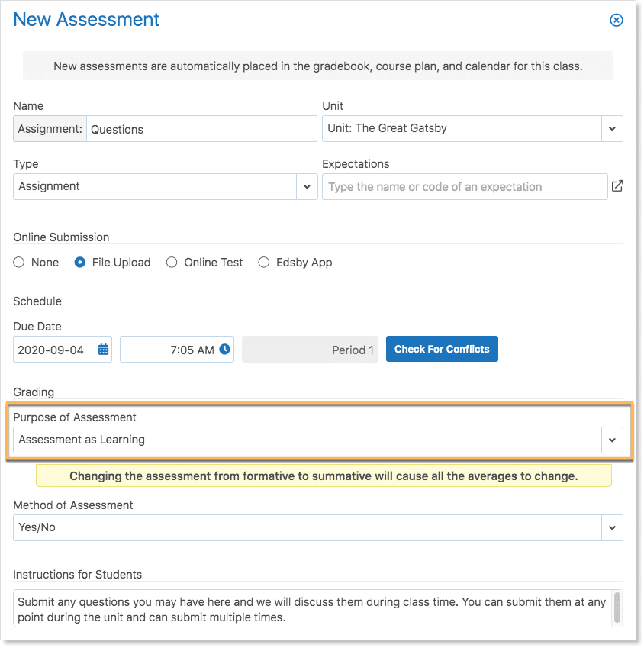Click the clock icon beside 7:05 AM
The image size is (644, 648).
point(224,349)
